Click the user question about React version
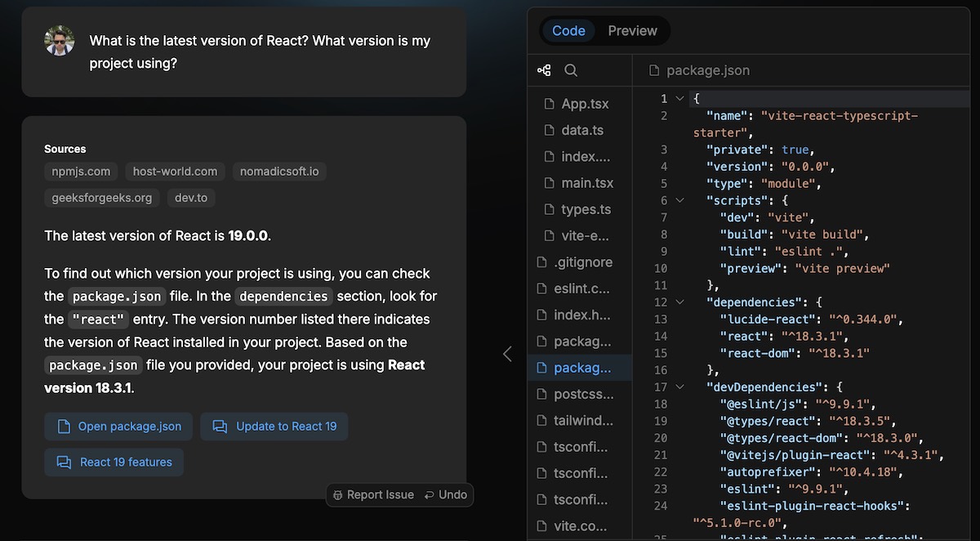 point(260,51)
